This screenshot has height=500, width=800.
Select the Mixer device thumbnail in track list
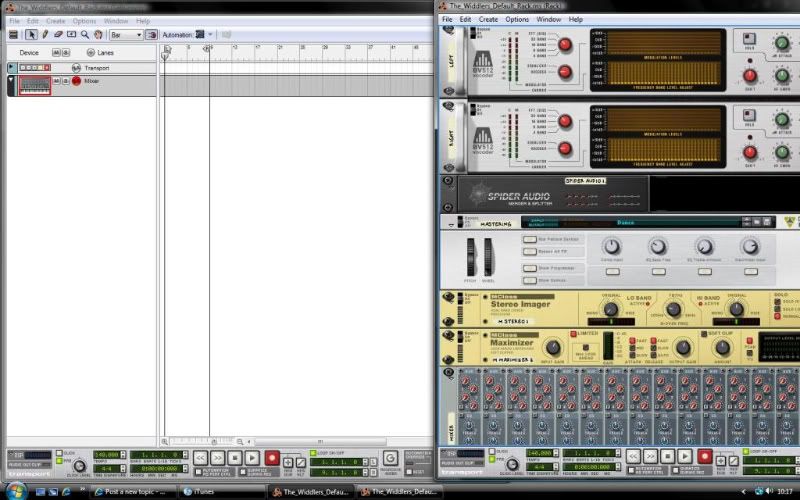coord(35,85)
